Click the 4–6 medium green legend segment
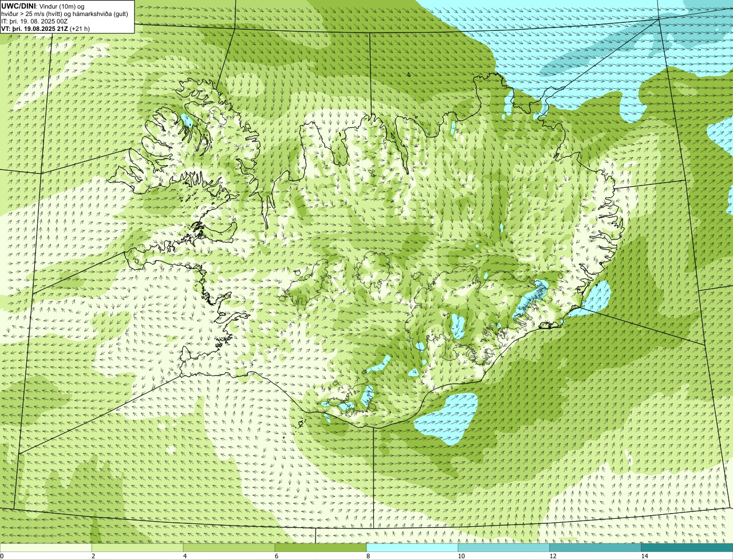The width and height of the screenshot is (733, 560). [229, 547]
